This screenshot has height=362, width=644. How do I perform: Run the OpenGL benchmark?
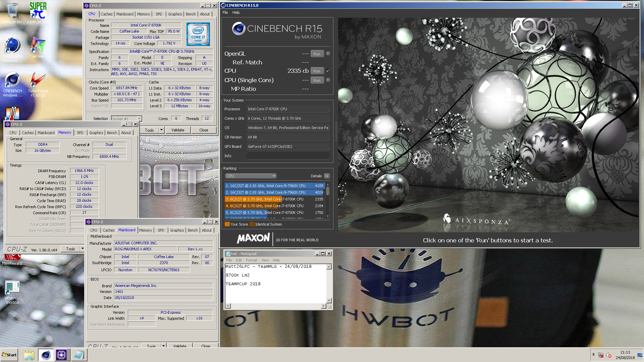(x=317, y=54)
